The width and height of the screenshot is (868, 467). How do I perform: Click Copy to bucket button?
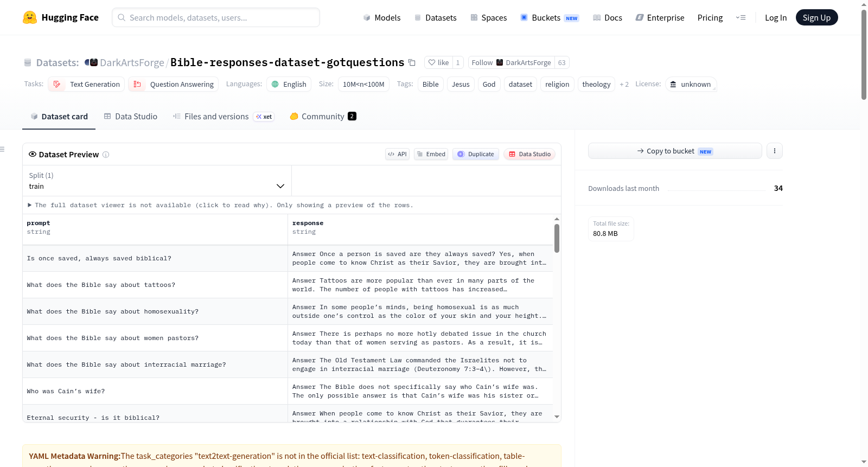[675, 151]
